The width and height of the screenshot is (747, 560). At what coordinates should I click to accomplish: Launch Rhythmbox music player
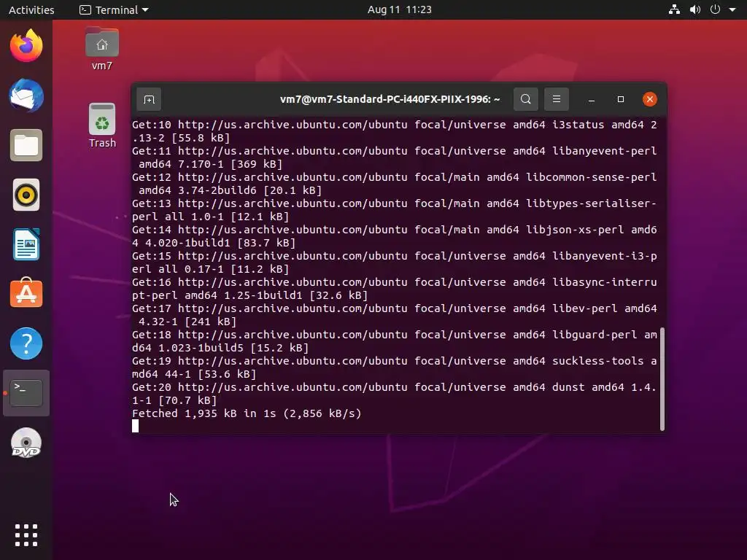click(26, 195)
